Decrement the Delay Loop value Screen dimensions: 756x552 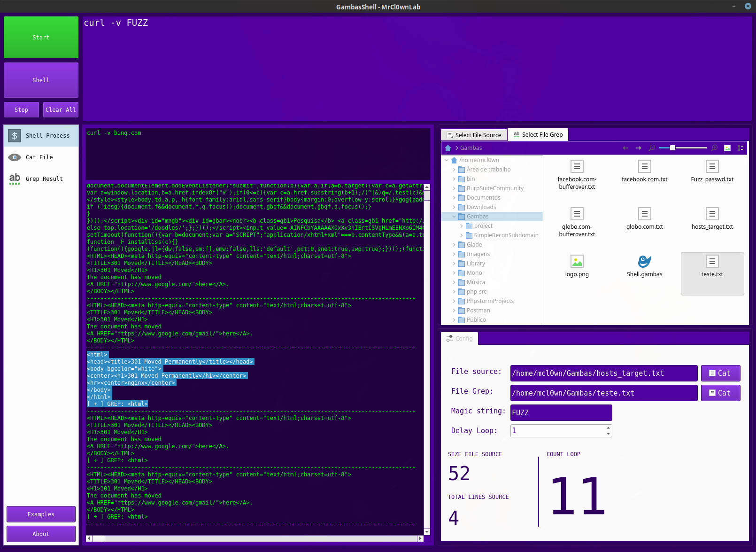click(609, 434)
